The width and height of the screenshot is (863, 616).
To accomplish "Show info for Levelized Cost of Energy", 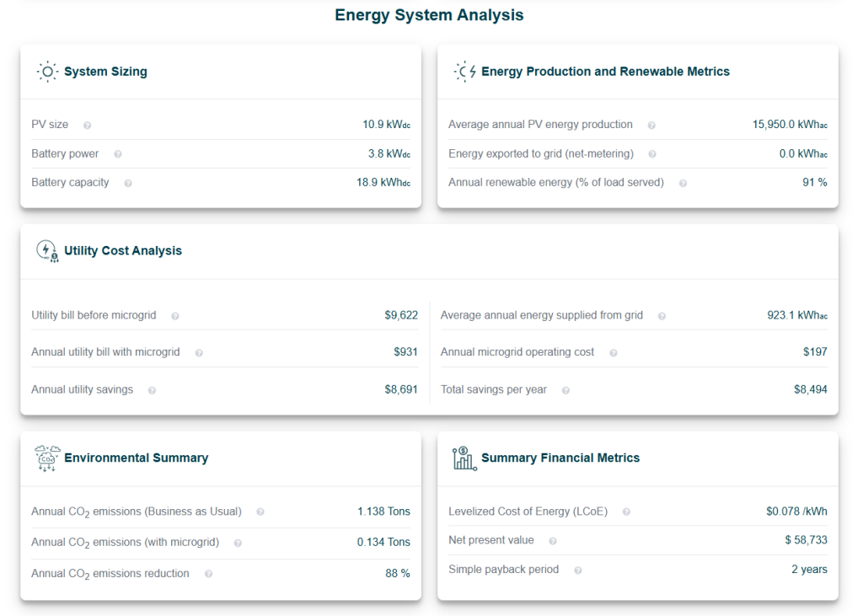I will [x=626, y=512].
